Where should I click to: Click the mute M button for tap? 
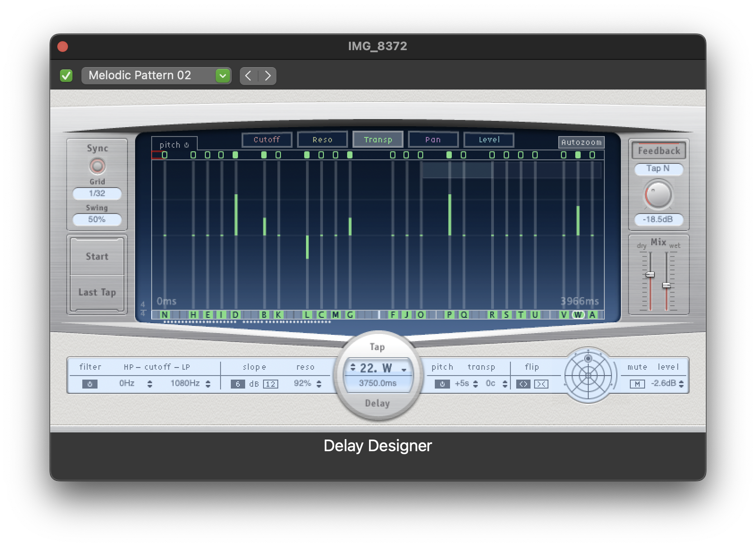pos(637,384)
